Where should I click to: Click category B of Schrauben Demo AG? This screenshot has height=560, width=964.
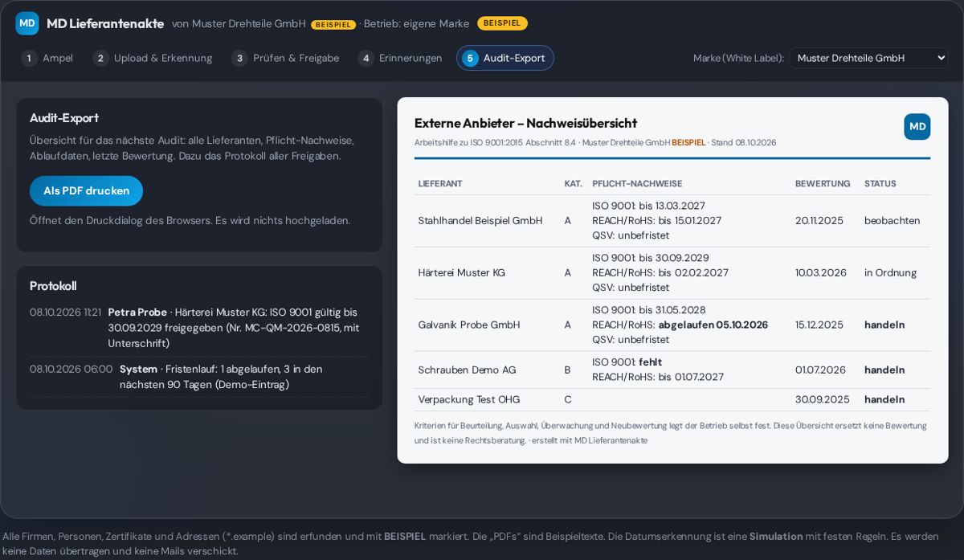(x=567, y=370)
